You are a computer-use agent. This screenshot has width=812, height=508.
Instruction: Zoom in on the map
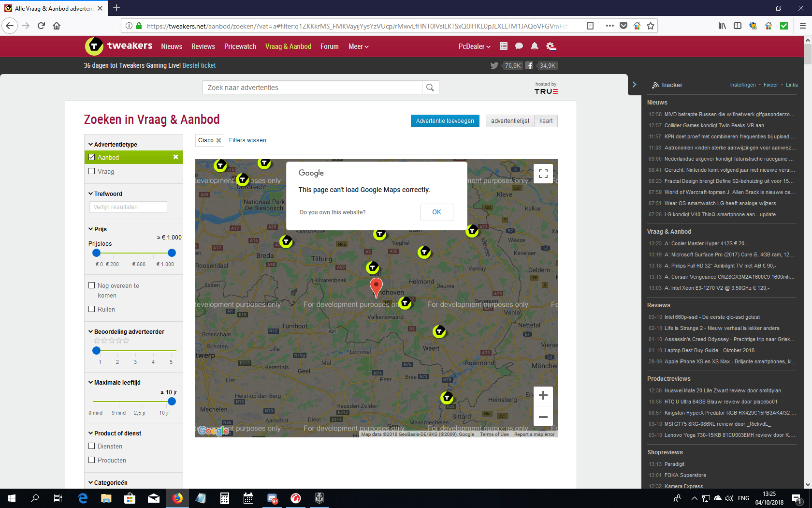click(x=543, y=396)
